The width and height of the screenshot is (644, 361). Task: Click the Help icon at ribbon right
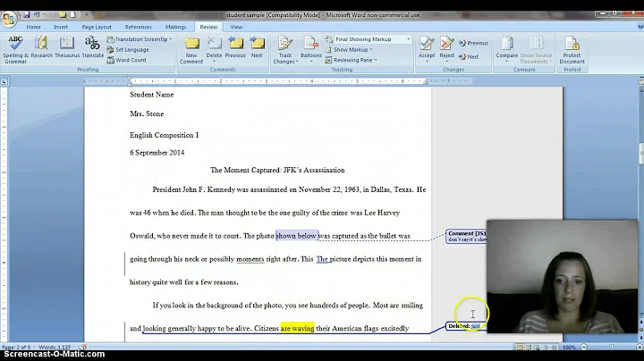(640, 27)
